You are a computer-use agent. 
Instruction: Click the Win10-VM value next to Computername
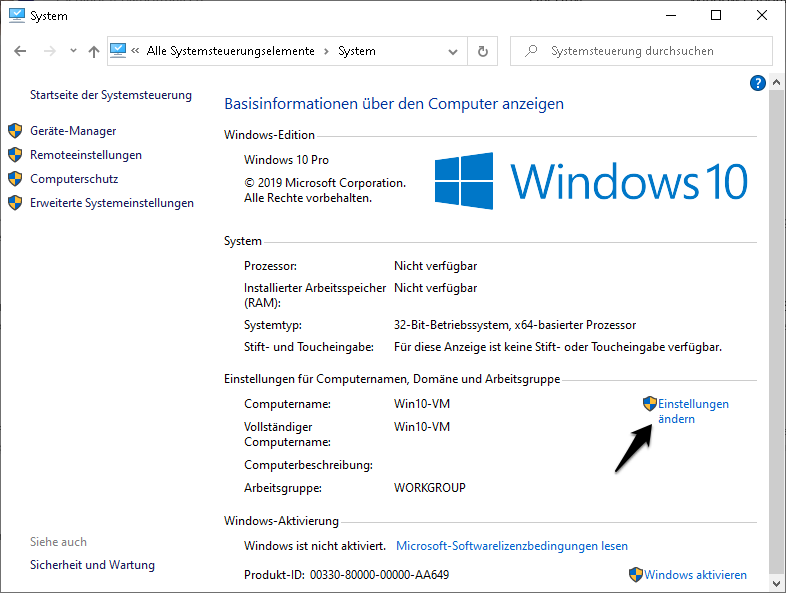click(422, 404)
